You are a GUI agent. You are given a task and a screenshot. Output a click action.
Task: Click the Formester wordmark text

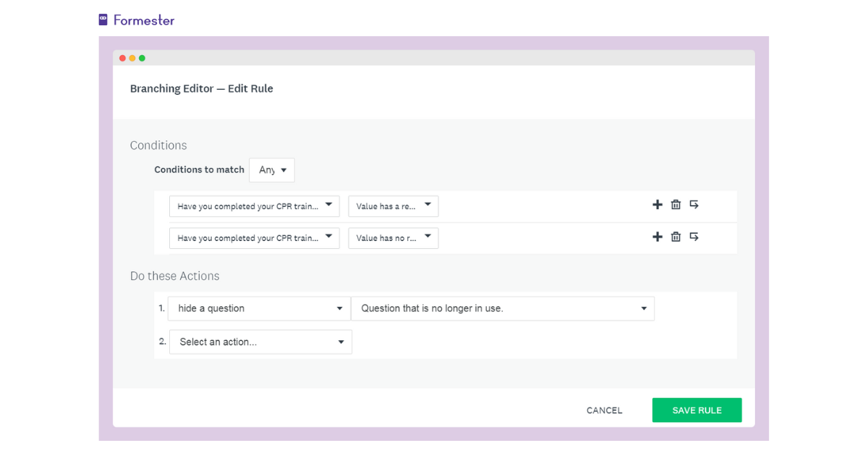click(142, 20)
